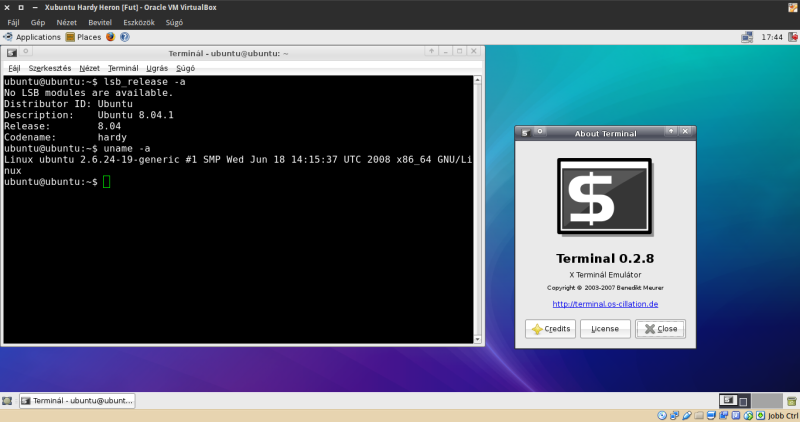Click VirtualBox network status icon
The width and height of the screenshot is (800, 422).
pos(674,415)
